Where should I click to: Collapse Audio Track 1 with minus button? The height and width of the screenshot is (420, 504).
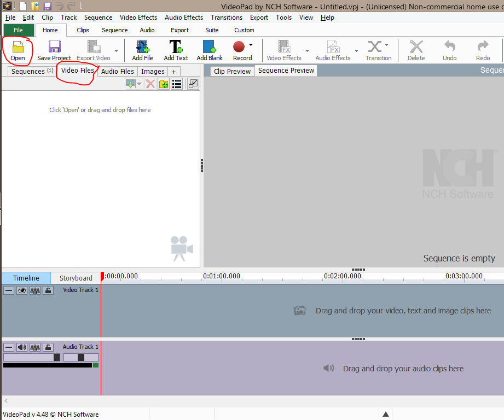(x=9, y=347)
